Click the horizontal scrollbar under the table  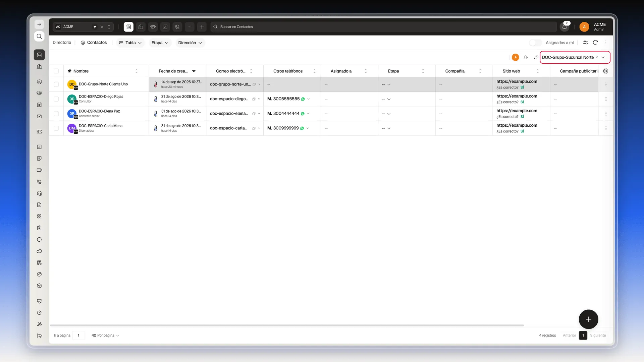point(287,325)
